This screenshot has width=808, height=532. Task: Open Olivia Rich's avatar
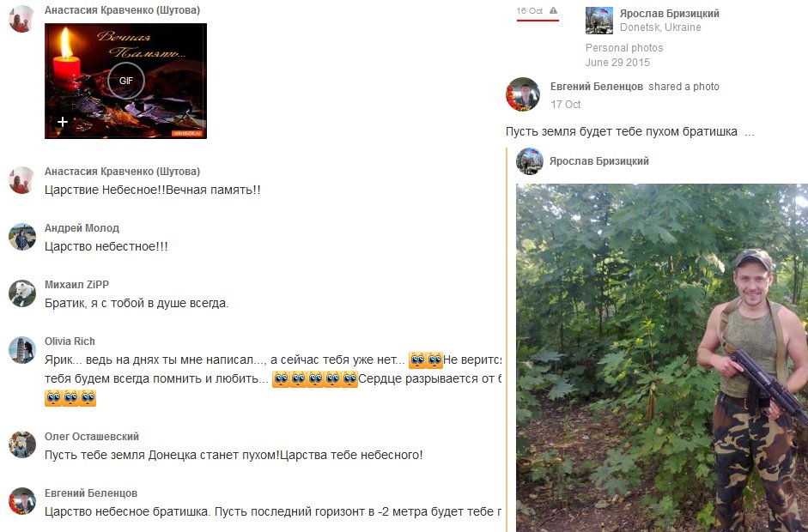(21, 350)
